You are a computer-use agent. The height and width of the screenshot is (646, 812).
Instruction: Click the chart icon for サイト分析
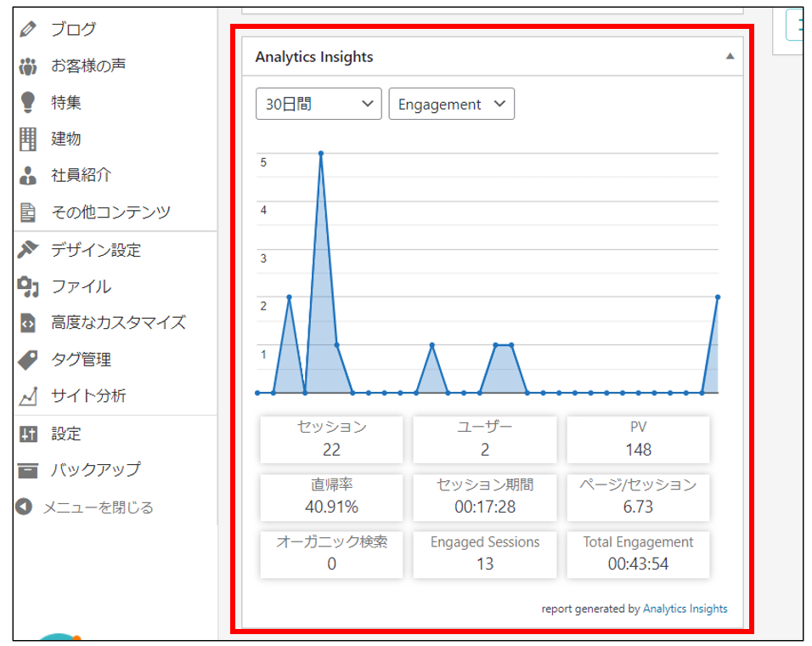click(28, 396)
